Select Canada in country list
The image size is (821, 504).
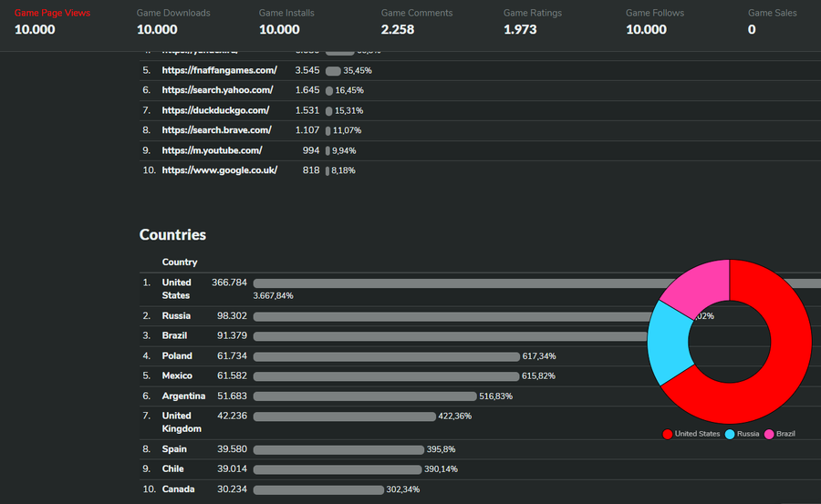(x=178, y=489)
